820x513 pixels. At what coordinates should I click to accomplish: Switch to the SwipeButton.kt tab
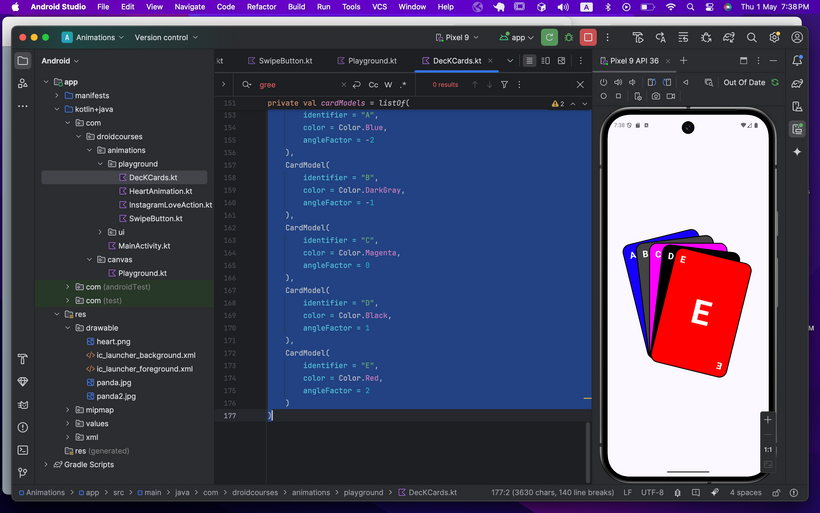[x=280, y=61]
